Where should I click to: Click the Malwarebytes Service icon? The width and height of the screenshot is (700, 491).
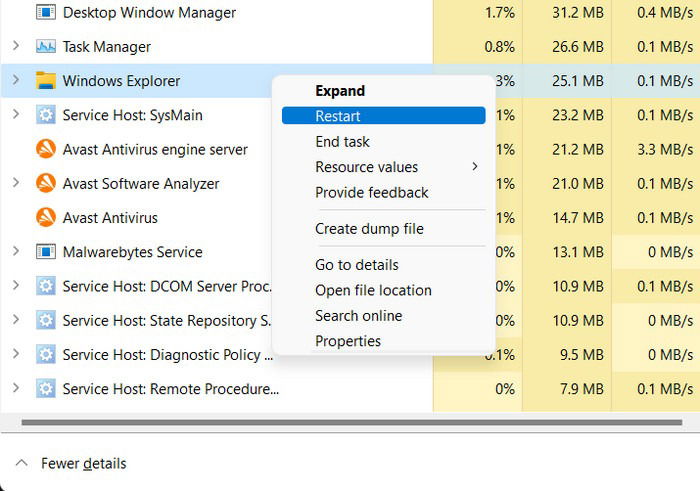pyautogui.click(x=46, y=252)
